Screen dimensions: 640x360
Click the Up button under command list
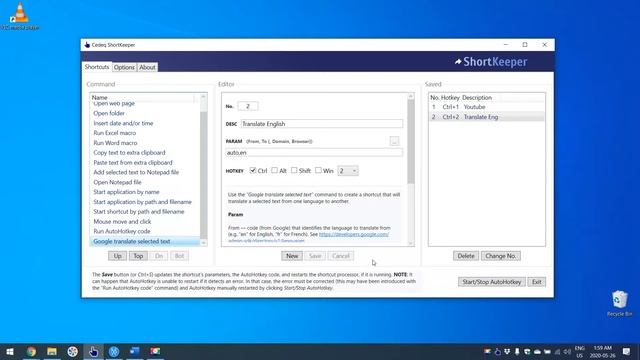coord(117,256)
